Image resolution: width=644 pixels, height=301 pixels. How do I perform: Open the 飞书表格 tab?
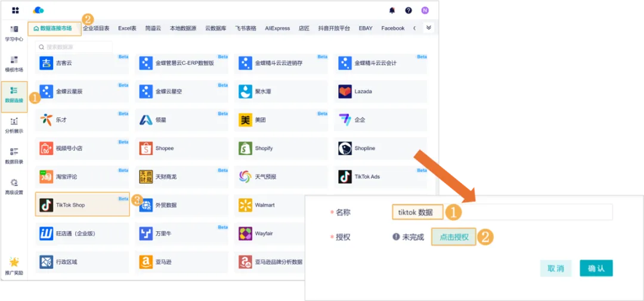point(246,28)
